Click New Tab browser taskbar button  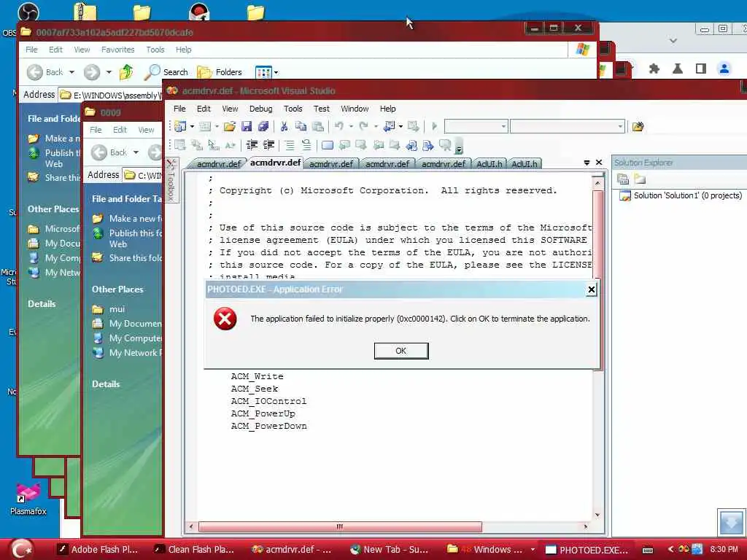click(x=390, y=550)
